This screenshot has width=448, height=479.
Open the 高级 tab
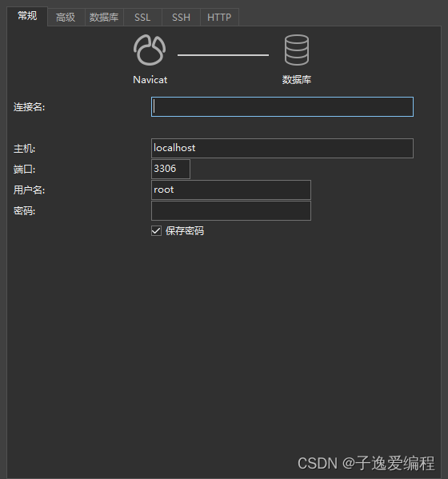pos(66,18)
